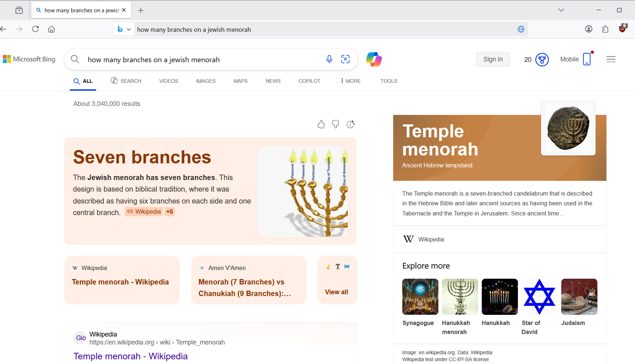Dislike the answer with thumbs down
The height and width of the screenshot is (364, 635).
pos(336,124)
